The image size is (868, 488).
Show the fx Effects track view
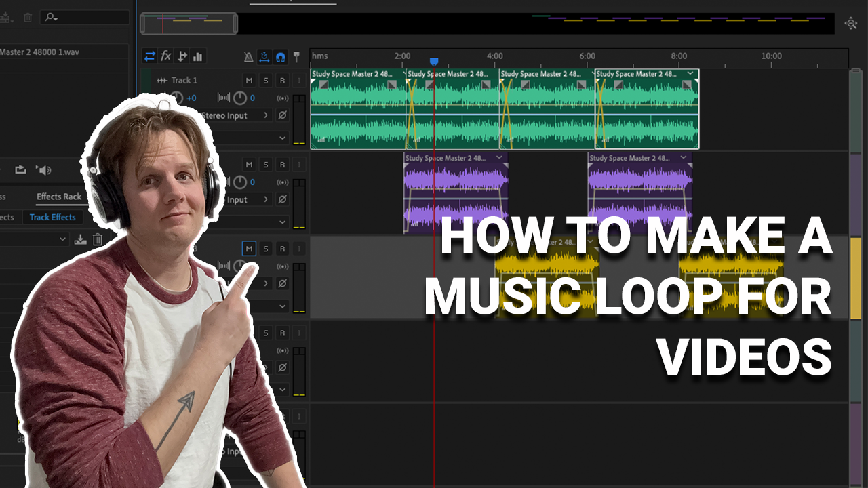tap(166, 56)
